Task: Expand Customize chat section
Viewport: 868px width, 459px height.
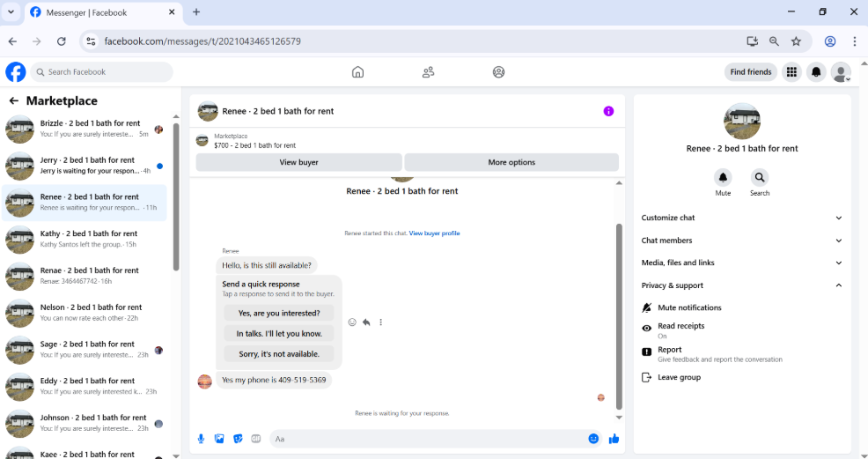Action: [742, 218]
